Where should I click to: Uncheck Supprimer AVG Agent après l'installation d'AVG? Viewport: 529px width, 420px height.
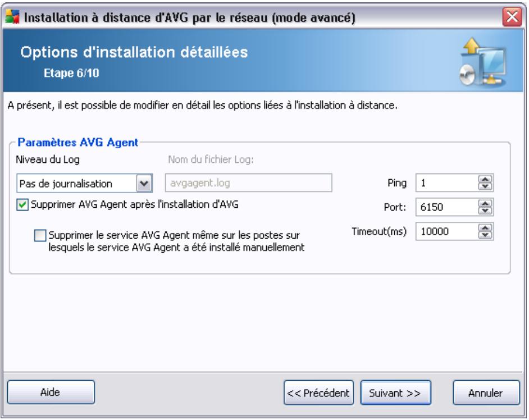pos(22,205)
